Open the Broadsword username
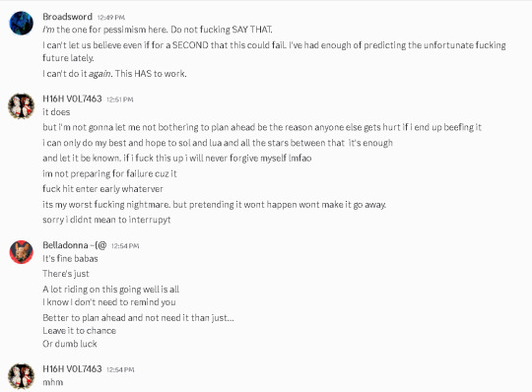 point(68,17)
